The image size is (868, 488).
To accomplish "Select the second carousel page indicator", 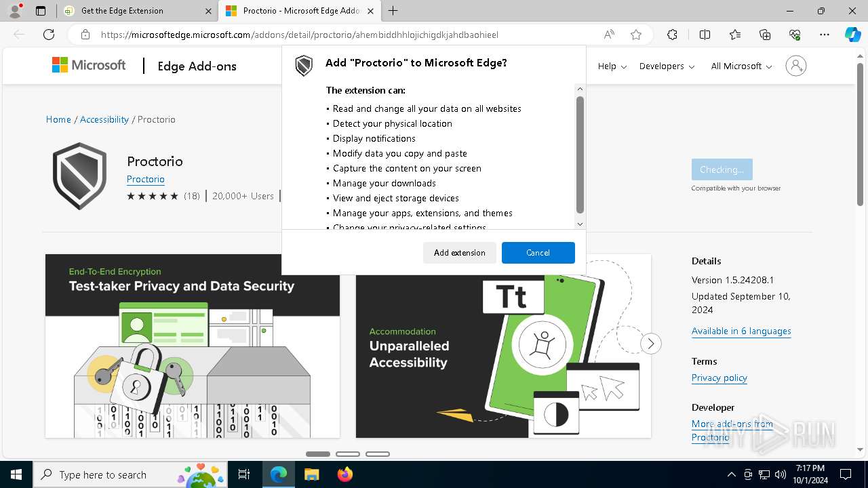I will 348,454.
